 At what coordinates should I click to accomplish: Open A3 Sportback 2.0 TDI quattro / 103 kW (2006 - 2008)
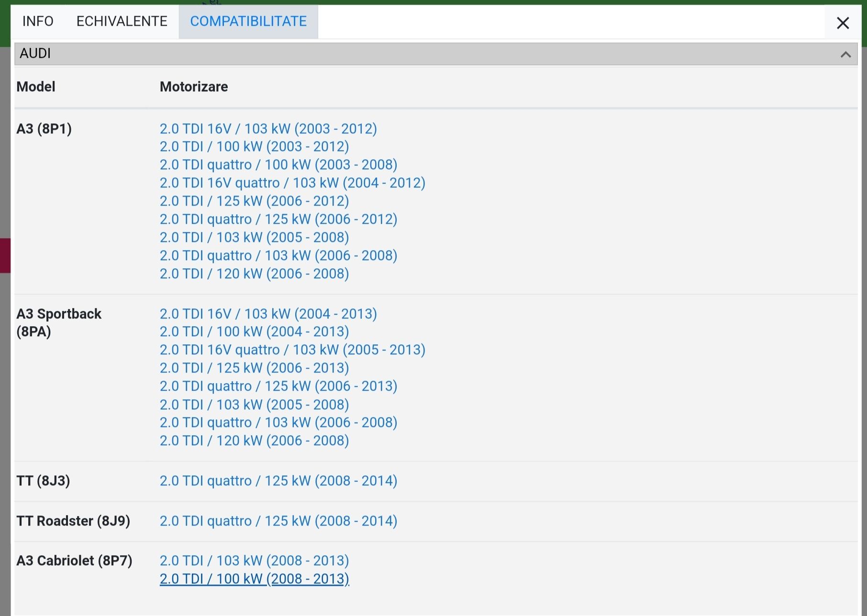[278, 422]
